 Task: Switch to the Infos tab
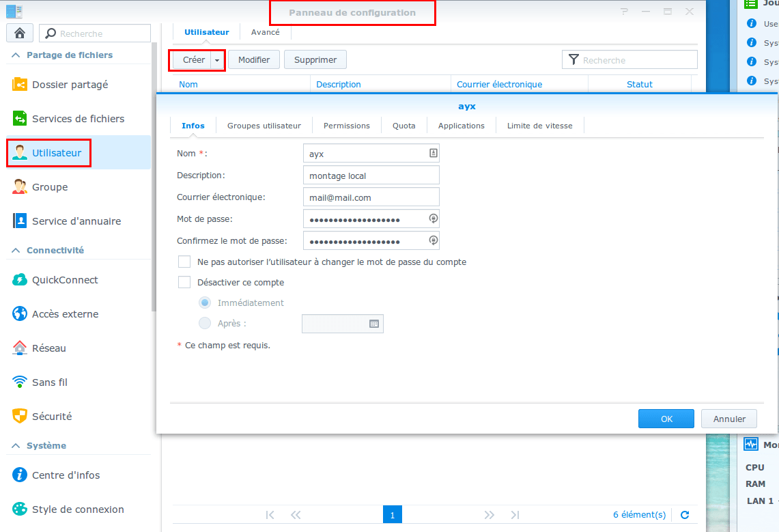coord(193,126)
